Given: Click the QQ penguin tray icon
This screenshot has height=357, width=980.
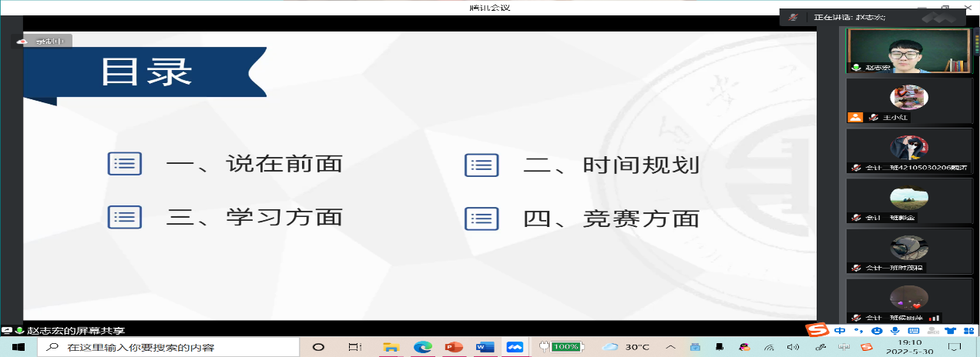Looking at the screenshot, I should tap(743, 347).
